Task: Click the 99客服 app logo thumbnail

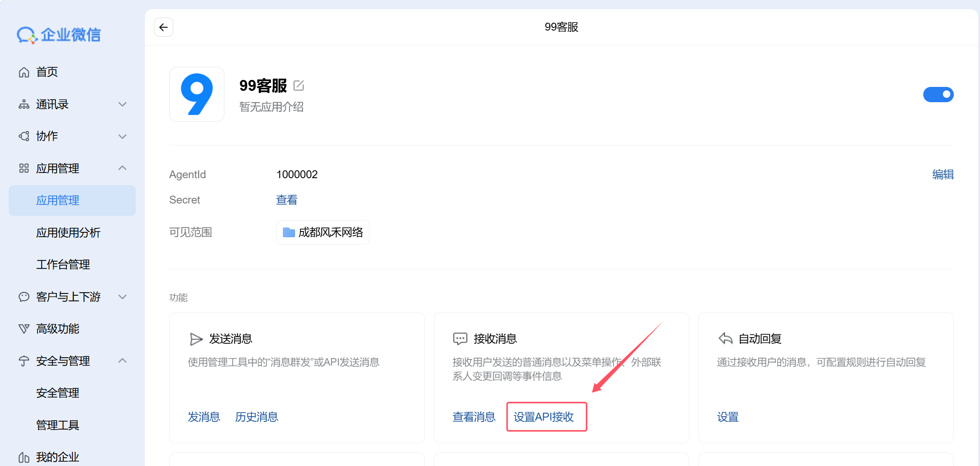Action: point(197,94)
